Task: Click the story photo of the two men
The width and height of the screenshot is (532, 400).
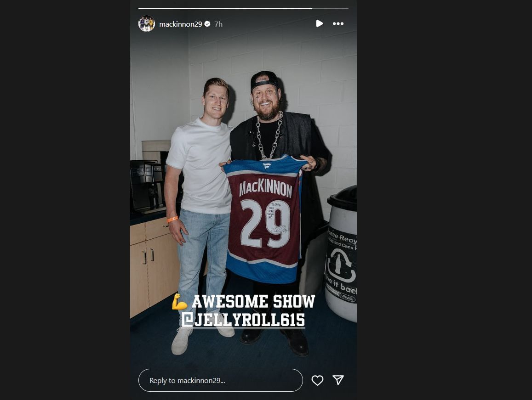Action: (221, 115)
